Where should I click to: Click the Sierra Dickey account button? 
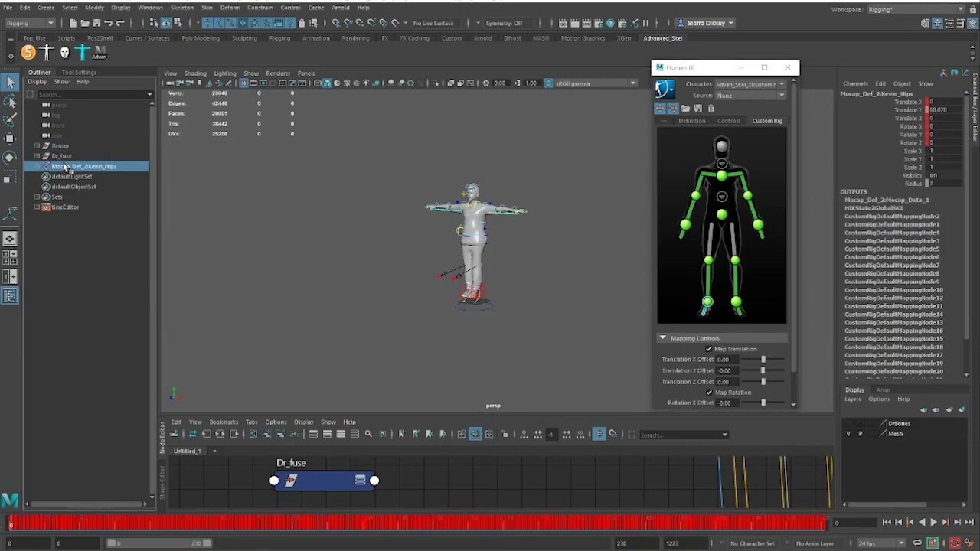tap(706, 23)
